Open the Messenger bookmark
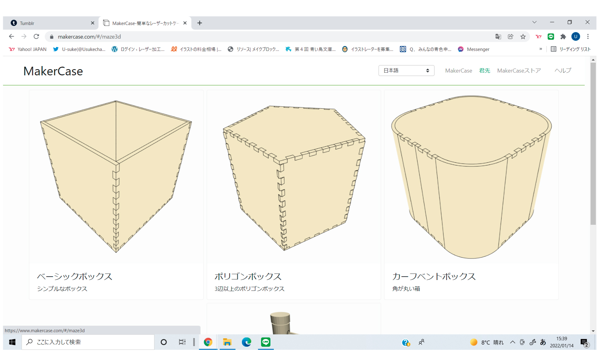This screenshot has width=599, height=364. tap(474, 49)
